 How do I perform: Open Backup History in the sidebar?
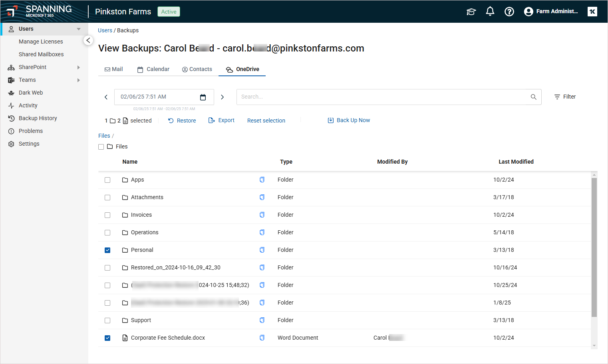(x=38, y=118)
